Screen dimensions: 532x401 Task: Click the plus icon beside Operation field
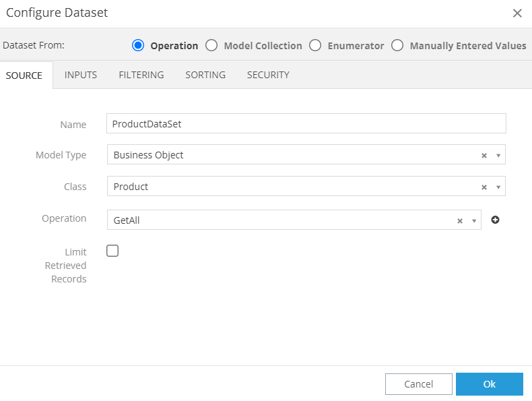click(495, 220)
